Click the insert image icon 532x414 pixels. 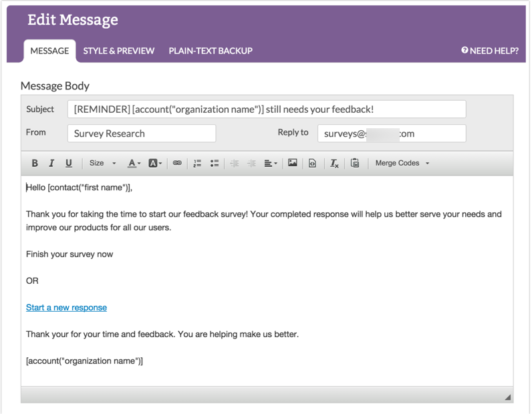[293, 163]
